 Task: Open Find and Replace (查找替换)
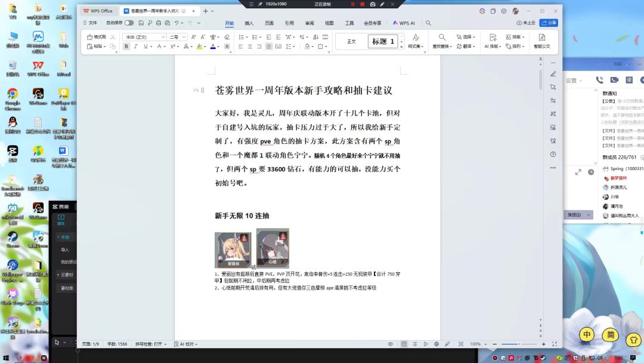[x=442, y=41]
